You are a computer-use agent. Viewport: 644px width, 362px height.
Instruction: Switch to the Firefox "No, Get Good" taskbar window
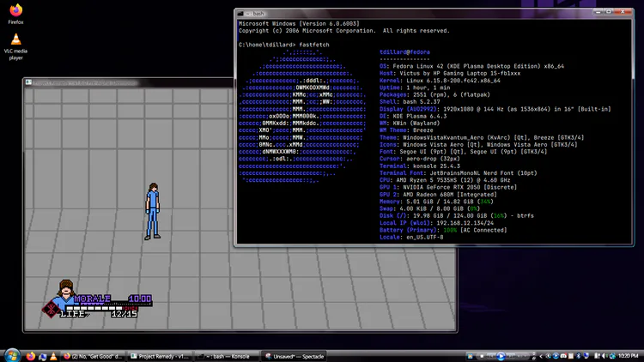[x=94, y=356]
